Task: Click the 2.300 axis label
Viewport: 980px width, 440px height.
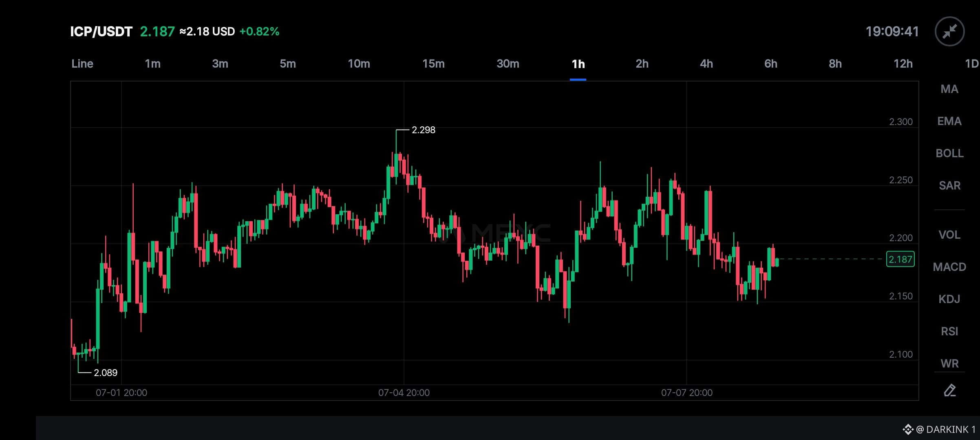Action: pyautogui.click(x=901, y=122)
